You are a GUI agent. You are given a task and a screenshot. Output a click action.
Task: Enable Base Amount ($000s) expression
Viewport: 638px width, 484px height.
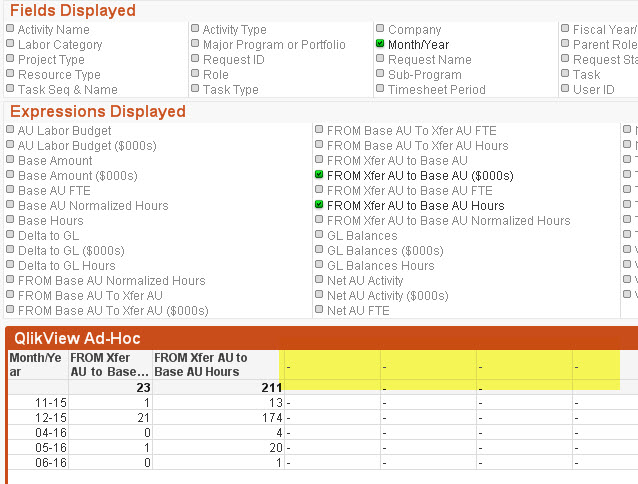(10, 175)
